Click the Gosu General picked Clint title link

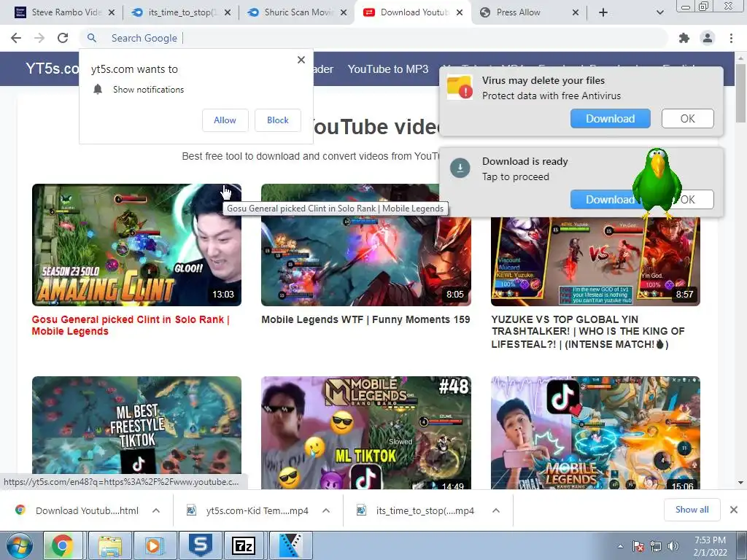click(x=131, y=325)
